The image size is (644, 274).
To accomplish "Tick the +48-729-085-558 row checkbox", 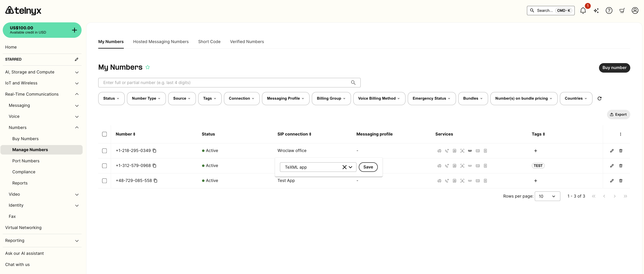I will pos(105,180).
